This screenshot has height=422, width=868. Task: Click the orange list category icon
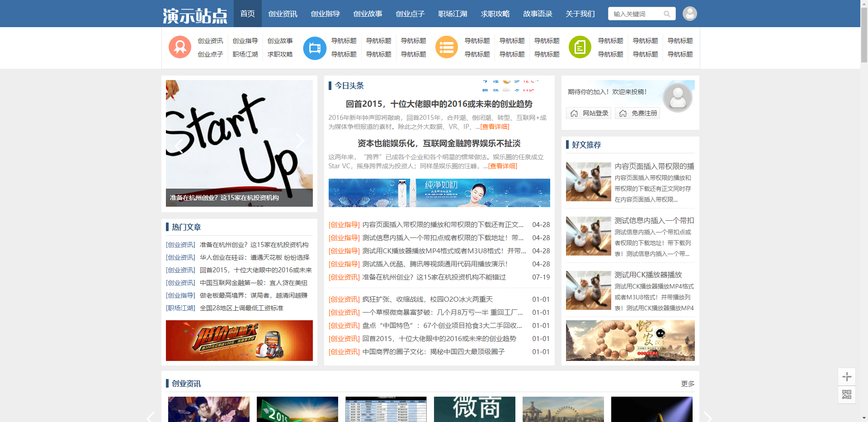tap(447, 47)
